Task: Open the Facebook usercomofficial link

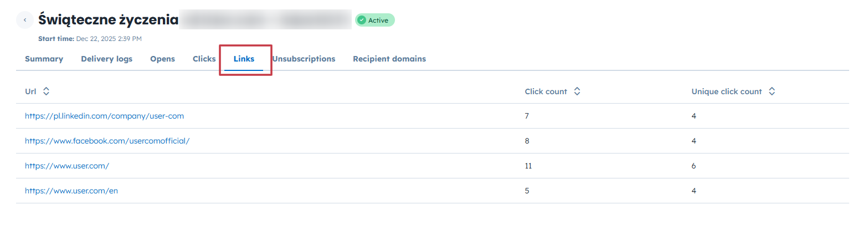Action: click(x=107, y=141)
